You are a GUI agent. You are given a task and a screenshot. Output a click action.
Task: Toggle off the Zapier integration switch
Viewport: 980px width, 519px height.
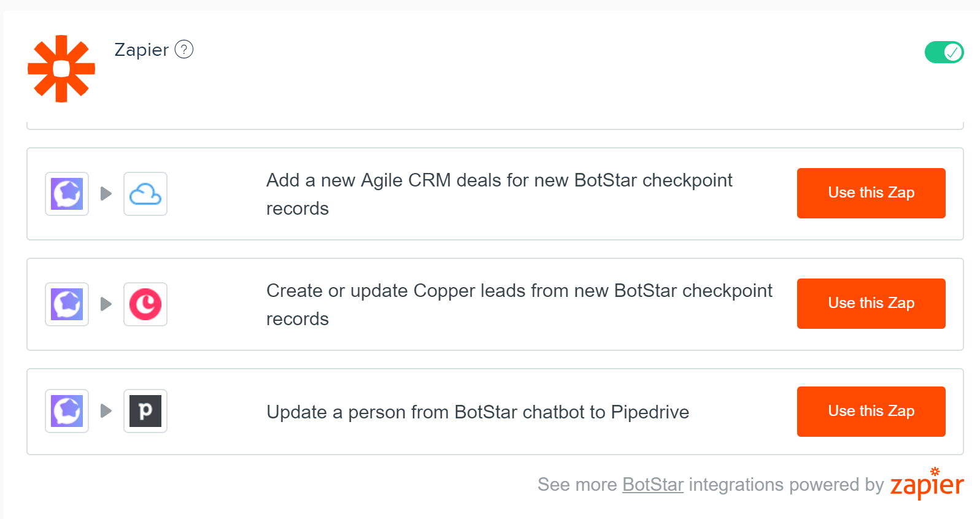point(944,52)
